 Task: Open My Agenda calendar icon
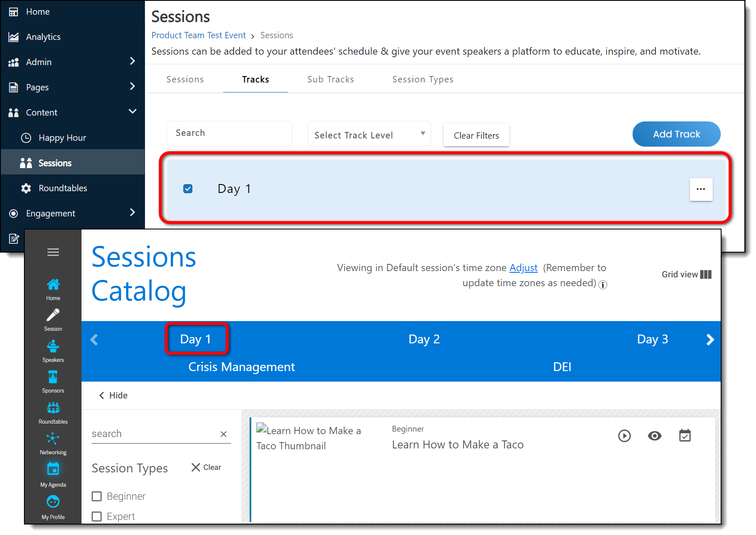tap(53, 469)
